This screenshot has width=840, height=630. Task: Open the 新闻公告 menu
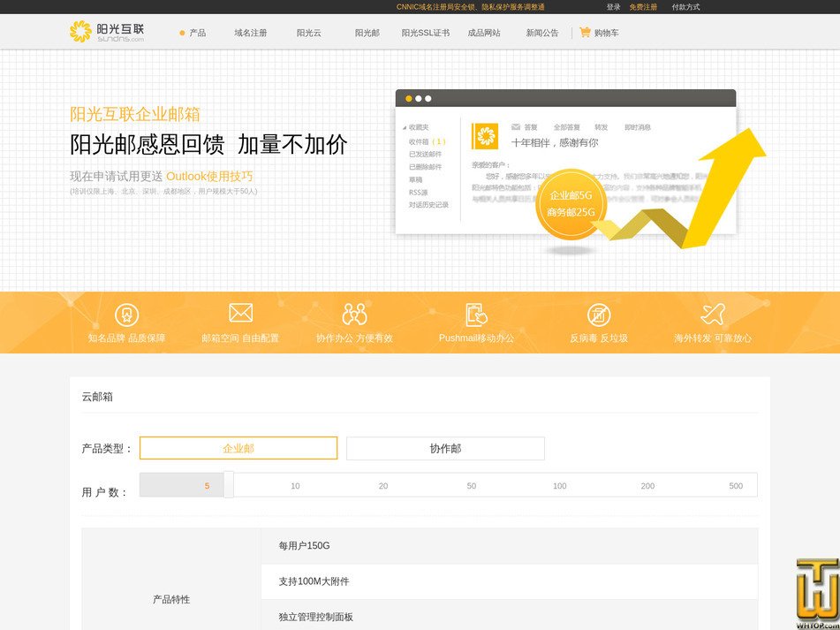(x=542, y=33)
